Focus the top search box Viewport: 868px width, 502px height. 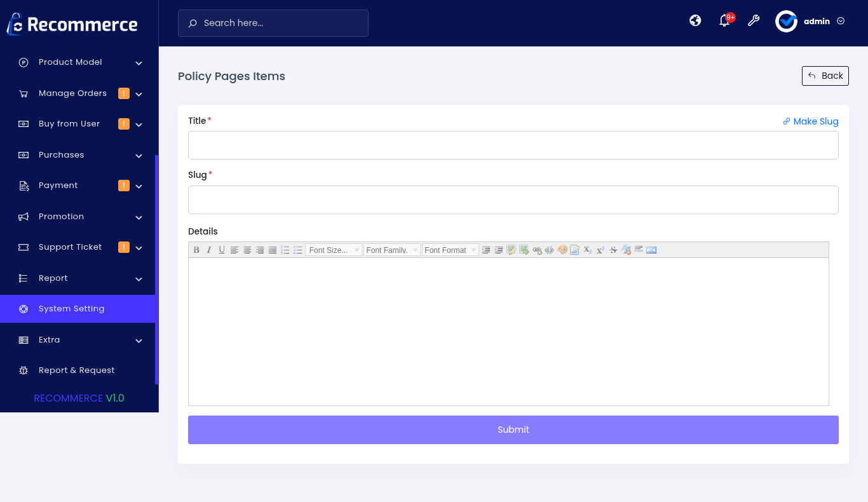[x=273, y=23]
